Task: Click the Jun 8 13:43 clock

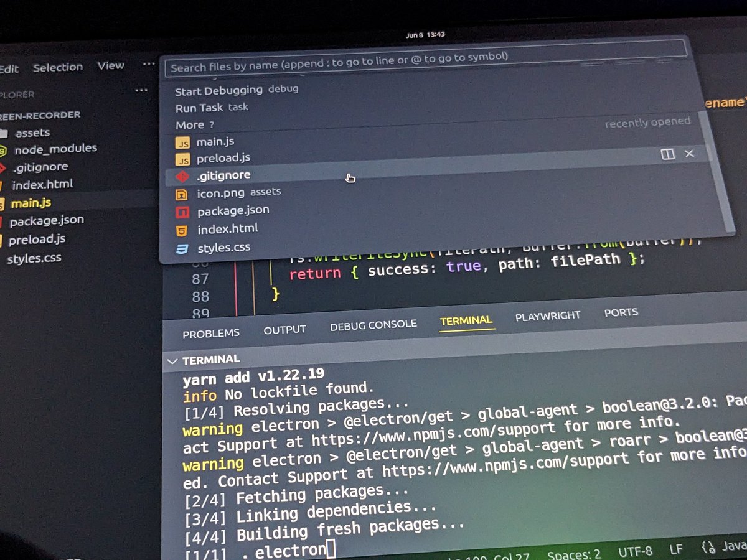Action: 425,35
